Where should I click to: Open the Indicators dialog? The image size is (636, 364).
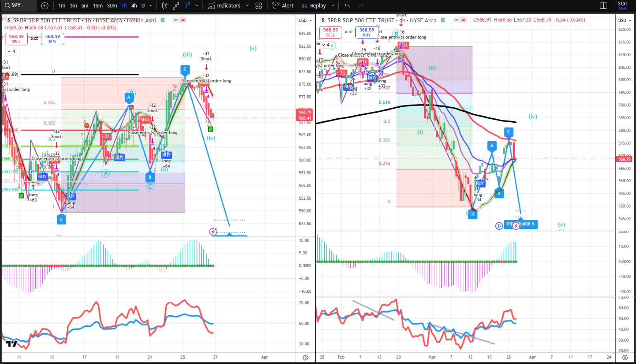[x=224, y=6]
